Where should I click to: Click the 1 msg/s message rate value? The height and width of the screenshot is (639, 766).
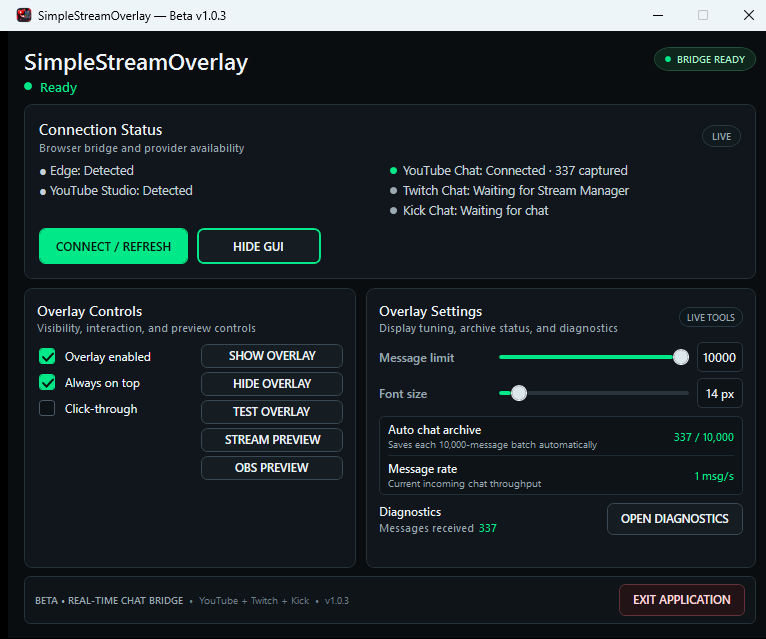(714, 476)
